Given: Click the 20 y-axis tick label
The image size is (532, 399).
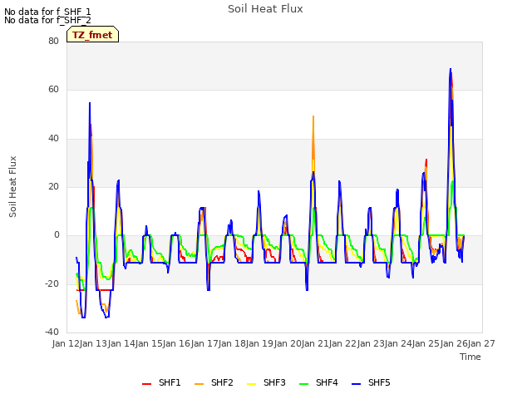Looking at the screenshot, I should pos(53,186).
